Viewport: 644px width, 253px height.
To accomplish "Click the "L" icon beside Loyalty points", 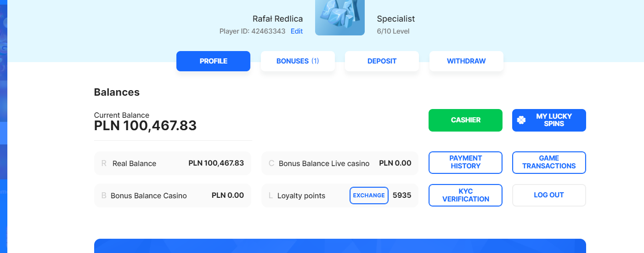I will [x=271, y=195].
